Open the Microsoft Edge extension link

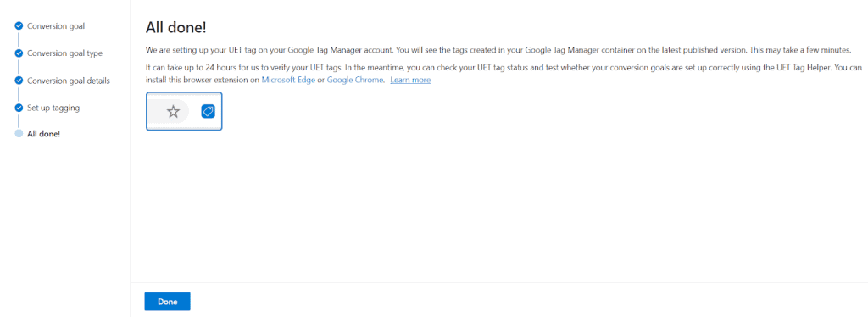288,81
